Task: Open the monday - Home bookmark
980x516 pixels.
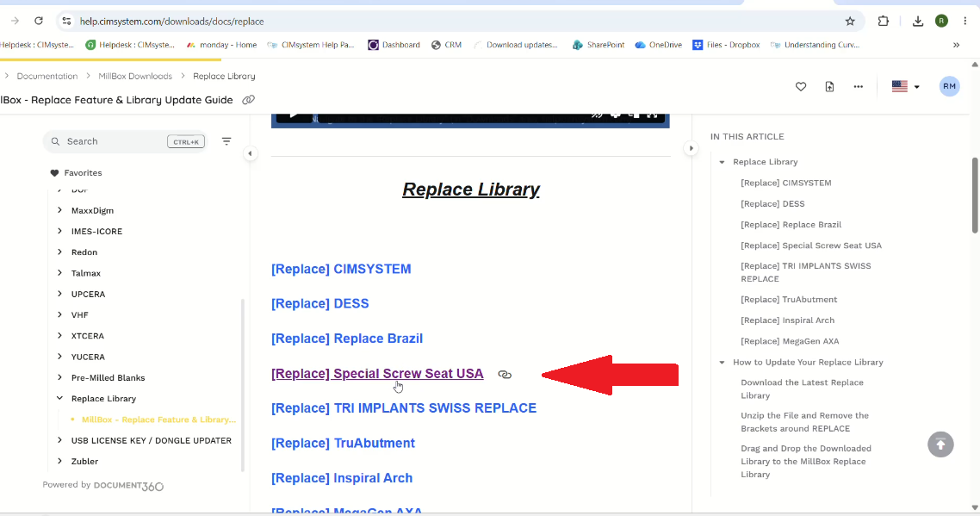Action: tap(221, 45)
